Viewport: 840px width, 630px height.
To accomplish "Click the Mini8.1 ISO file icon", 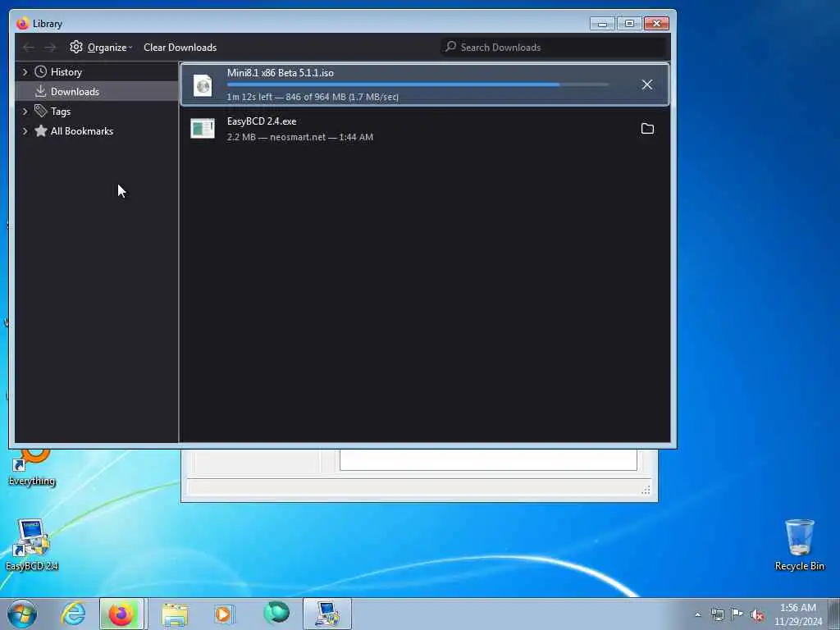I will pos(203,85).
